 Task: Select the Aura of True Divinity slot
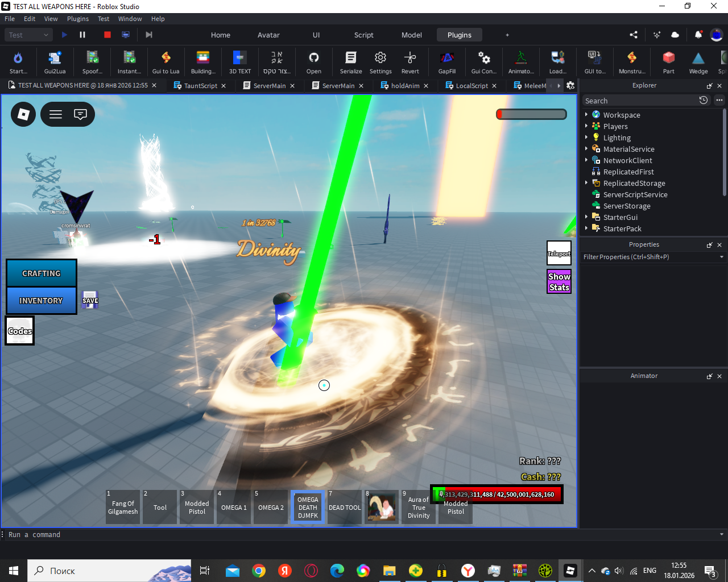pos(419,507)
